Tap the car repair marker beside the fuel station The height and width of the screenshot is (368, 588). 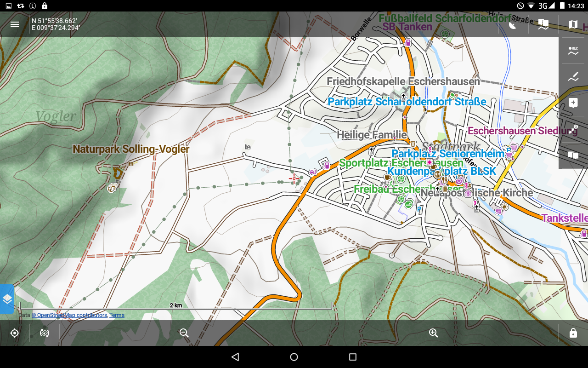[312, 172]
